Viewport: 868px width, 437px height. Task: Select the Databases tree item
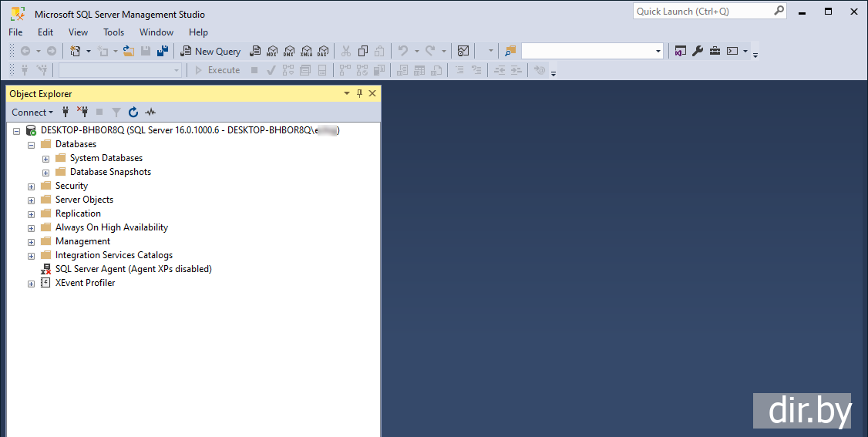pos(76,144)
